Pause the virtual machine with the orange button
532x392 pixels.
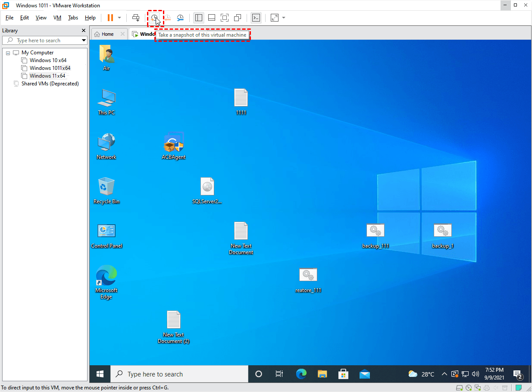coord(110,18)
